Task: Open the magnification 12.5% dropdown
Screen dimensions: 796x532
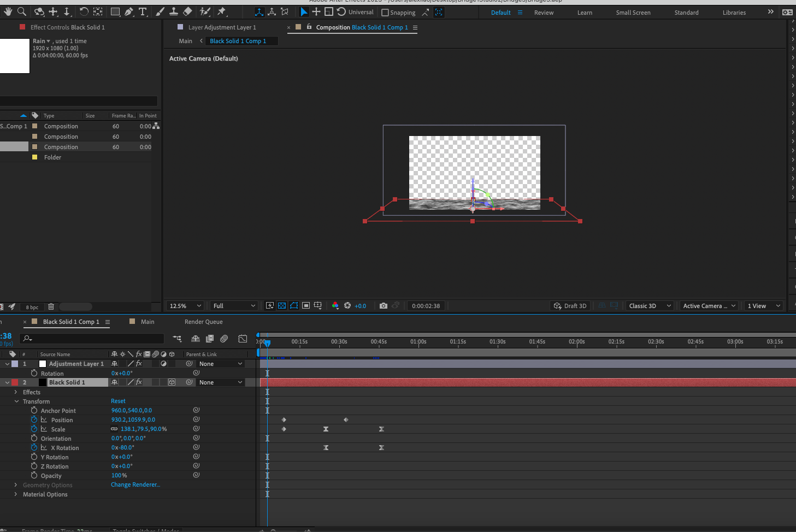Action: coord(186,306)
